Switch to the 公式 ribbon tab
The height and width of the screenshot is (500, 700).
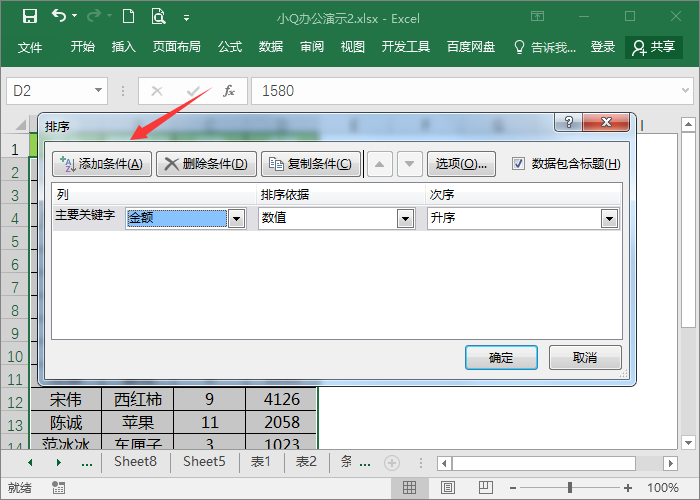(230, 47)
